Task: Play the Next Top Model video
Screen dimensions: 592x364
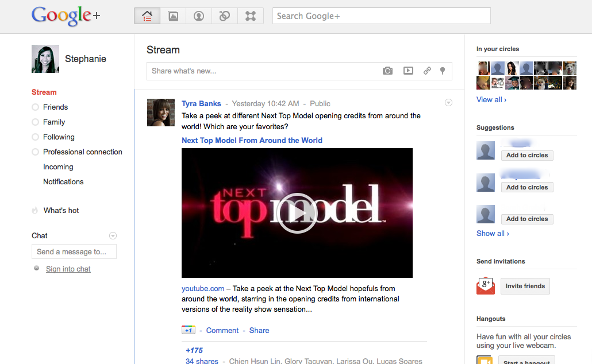Action: click(297, 213)
